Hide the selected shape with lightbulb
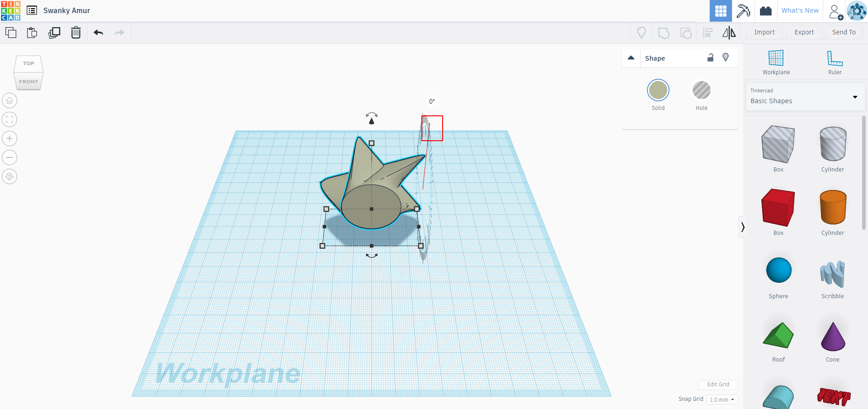 (726, 57)
